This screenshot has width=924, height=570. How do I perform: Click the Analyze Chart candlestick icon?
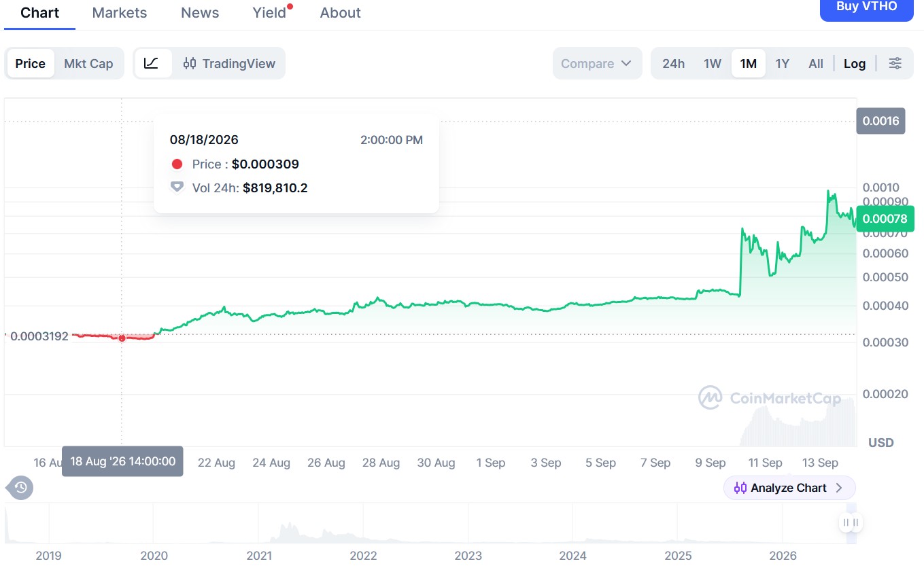(x=740, y=488)
